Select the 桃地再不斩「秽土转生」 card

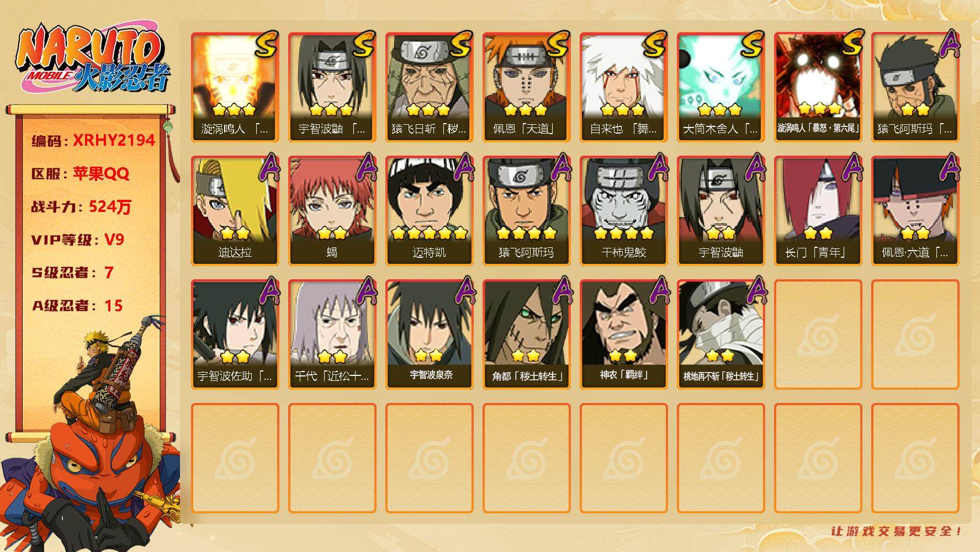(x=721, y=335)
